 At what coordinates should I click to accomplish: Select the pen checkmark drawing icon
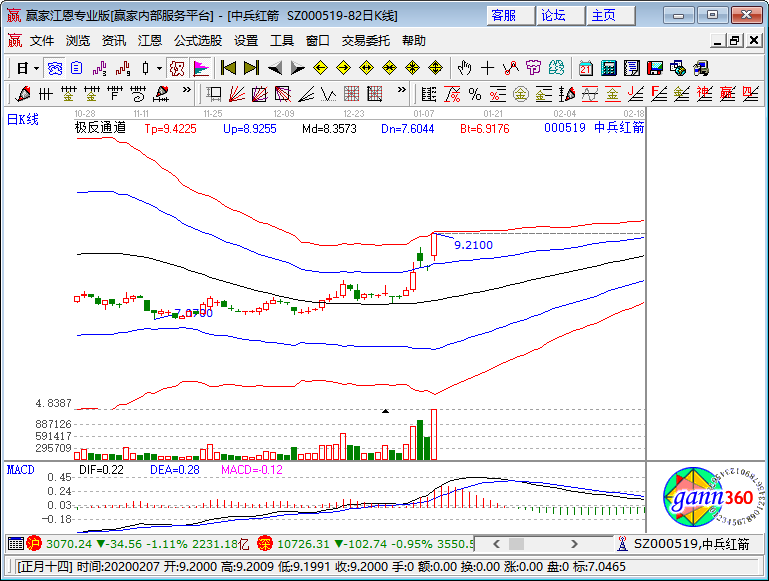click(22, 94)
